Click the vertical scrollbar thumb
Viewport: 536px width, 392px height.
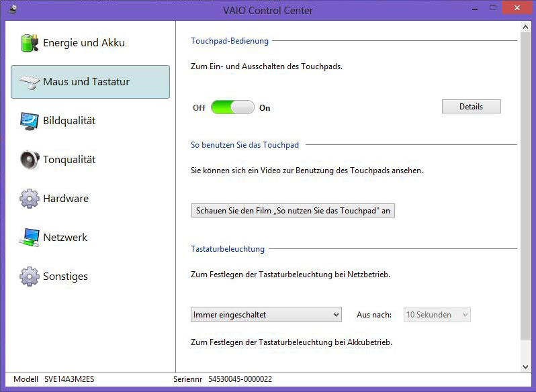click(525, 185)
